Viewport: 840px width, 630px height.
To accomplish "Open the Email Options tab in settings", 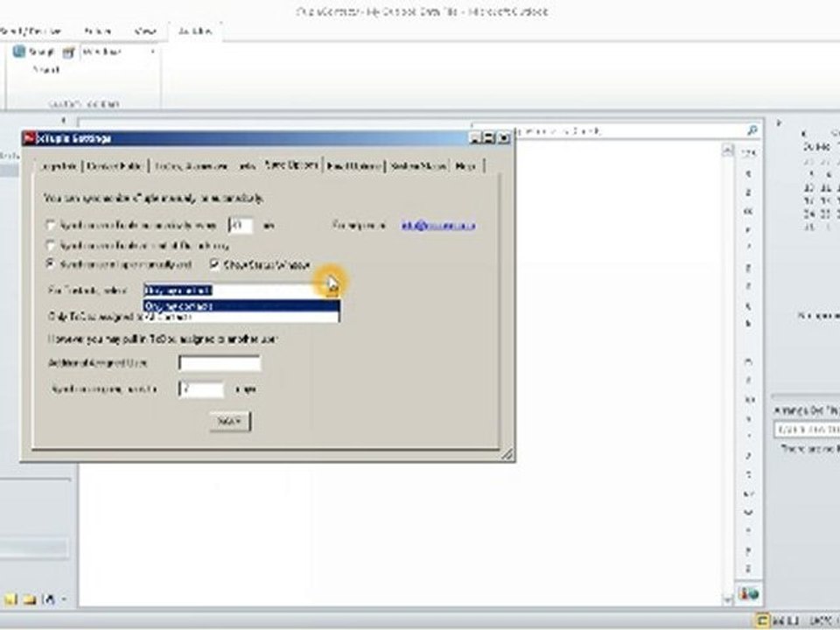I will [x=354, y=166].
